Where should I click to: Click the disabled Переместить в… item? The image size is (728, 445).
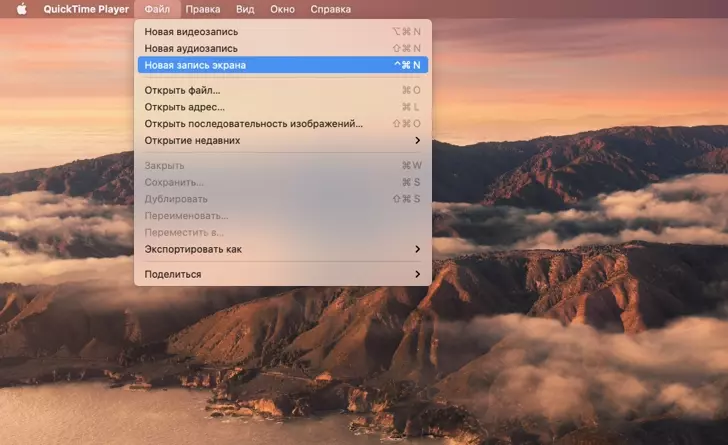point(283,232)
